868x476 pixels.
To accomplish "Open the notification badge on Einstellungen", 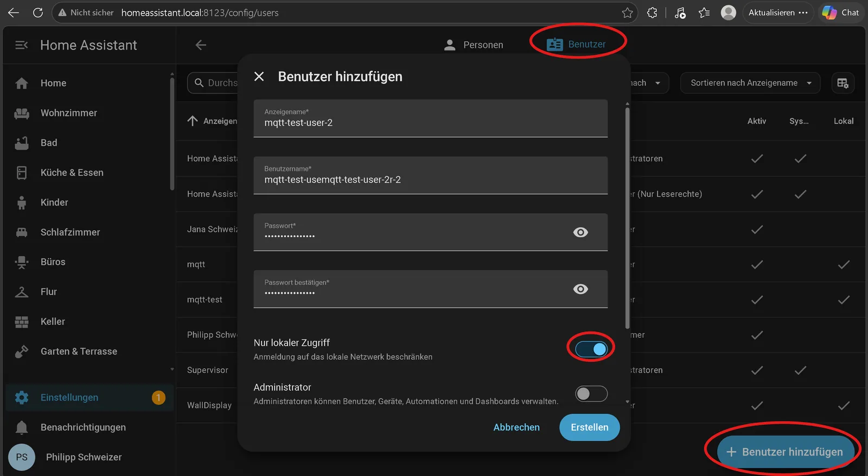I will 158,397.
